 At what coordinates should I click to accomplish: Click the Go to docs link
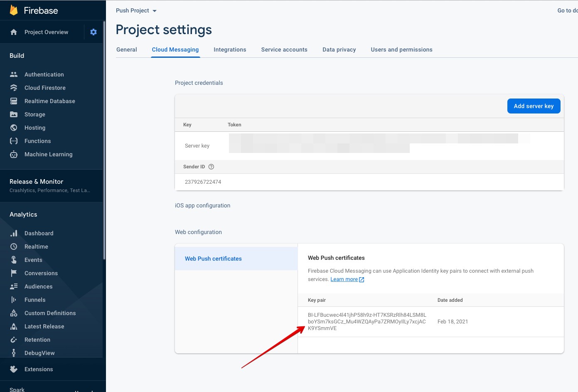click(567, 10)
